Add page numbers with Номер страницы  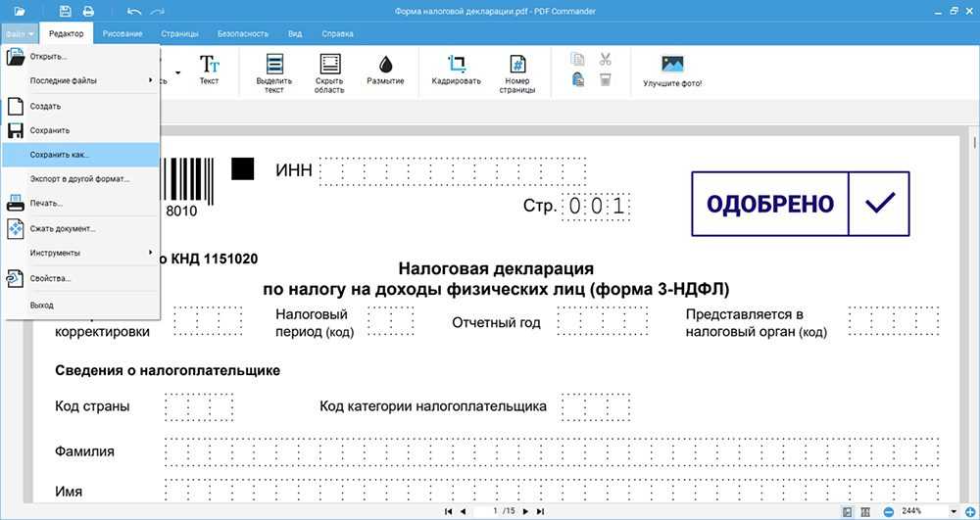515,71
